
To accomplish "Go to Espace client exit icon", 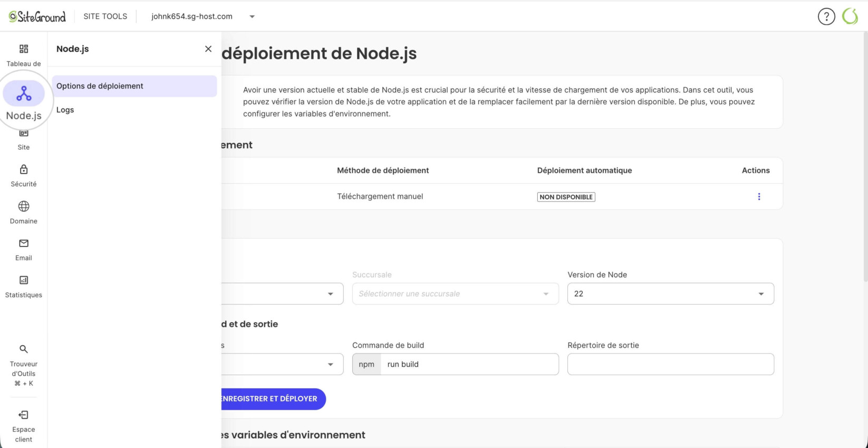I will click(x=24, y=415).
